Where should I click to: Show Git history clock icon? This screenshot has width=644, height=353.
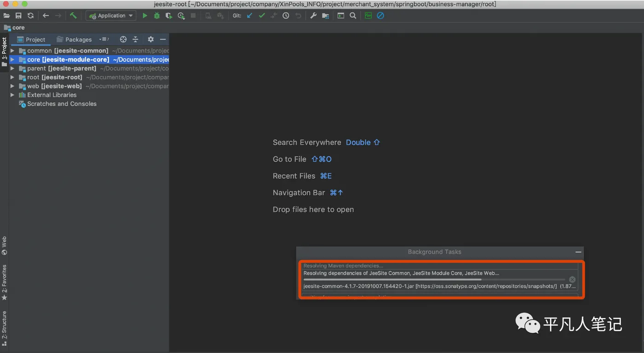tap(286, 16)
